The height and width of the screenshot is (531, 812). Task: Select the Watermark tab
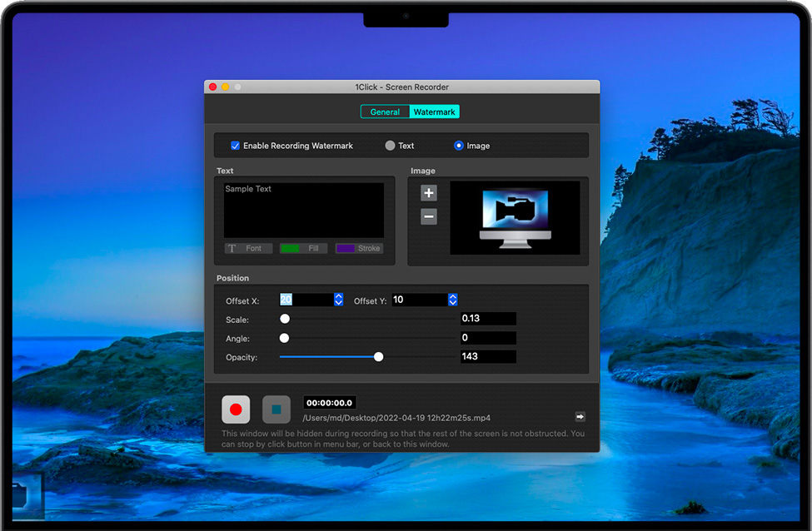[434, 112]
